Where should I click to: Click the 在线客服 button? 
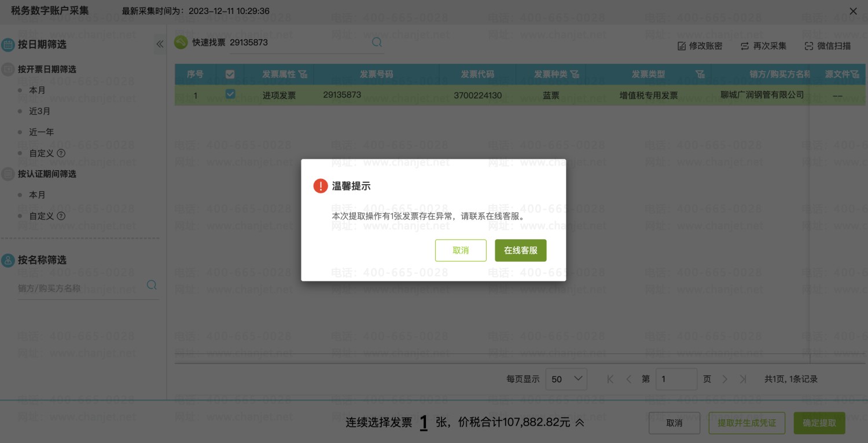[x=521, y=250]
